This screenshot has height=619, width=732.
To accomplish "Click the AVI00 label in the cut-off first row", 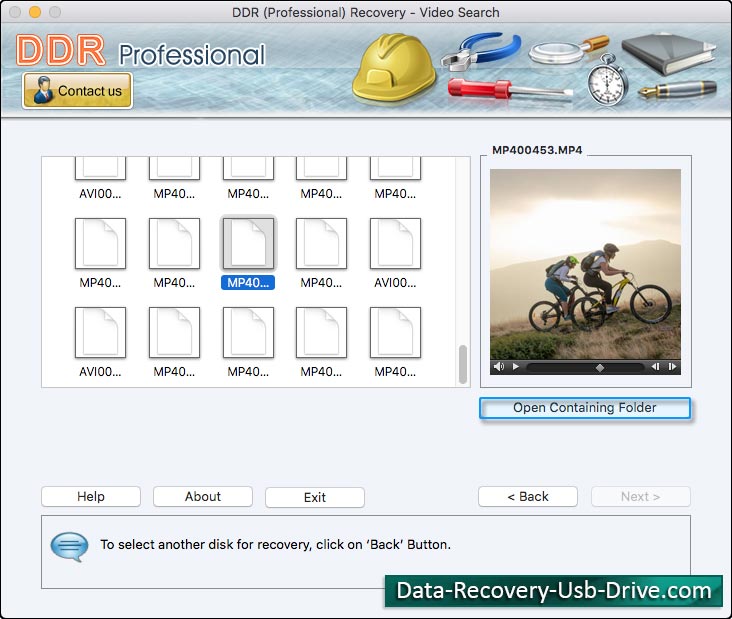I will coord(100,194).
